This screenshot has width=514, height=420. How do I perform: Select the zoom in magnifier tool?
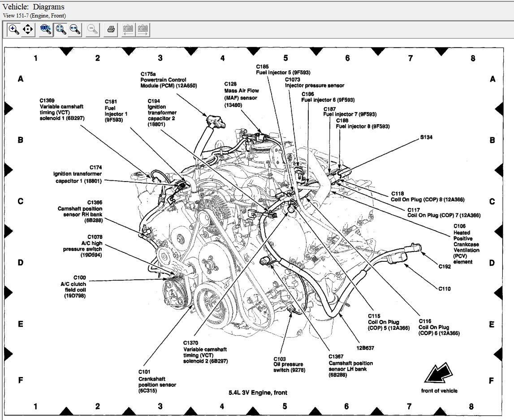(14, 30)
